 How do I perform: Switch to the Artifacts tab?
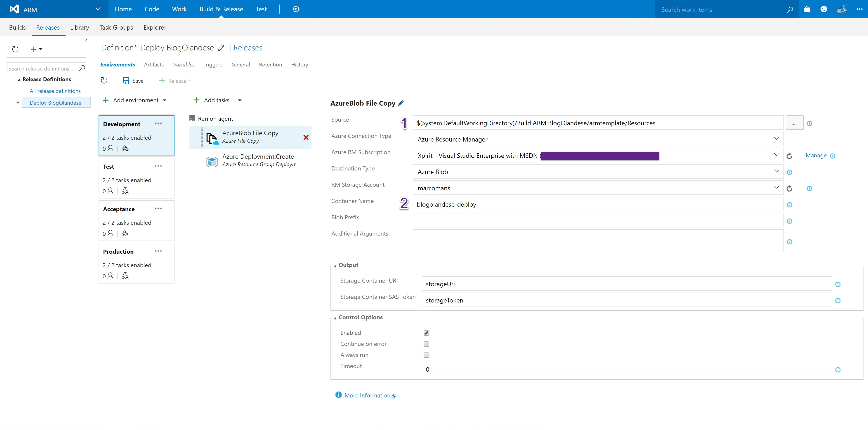tap(154, 64)
